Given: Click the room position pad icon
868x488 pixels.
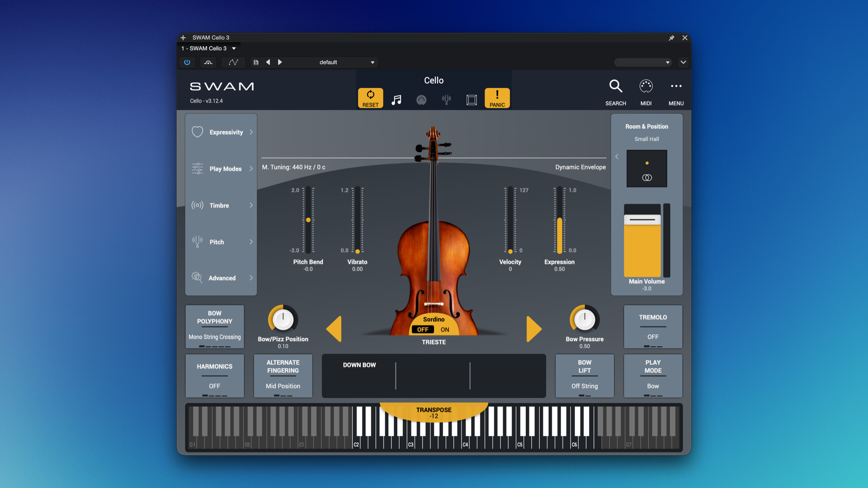Looking at the screenshot, I should pos(646,169).
